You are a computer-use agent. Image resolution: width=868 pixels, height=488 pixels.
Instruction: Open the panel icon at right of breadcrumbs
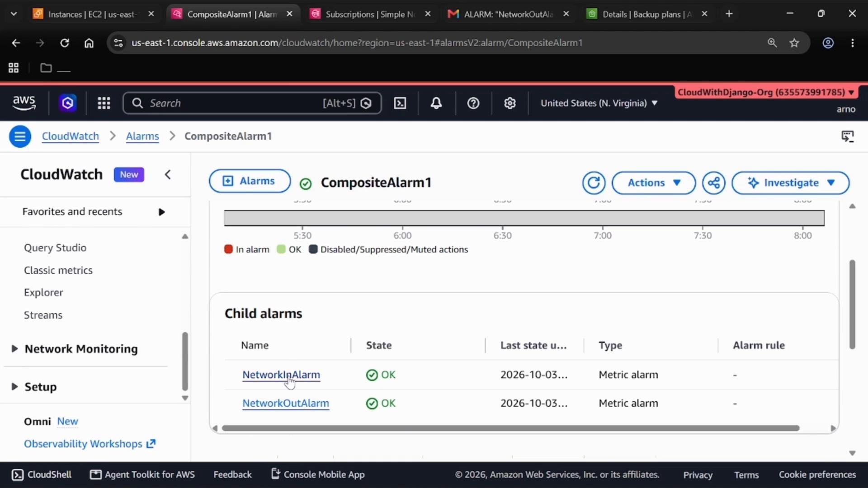[x=848, y=136]
